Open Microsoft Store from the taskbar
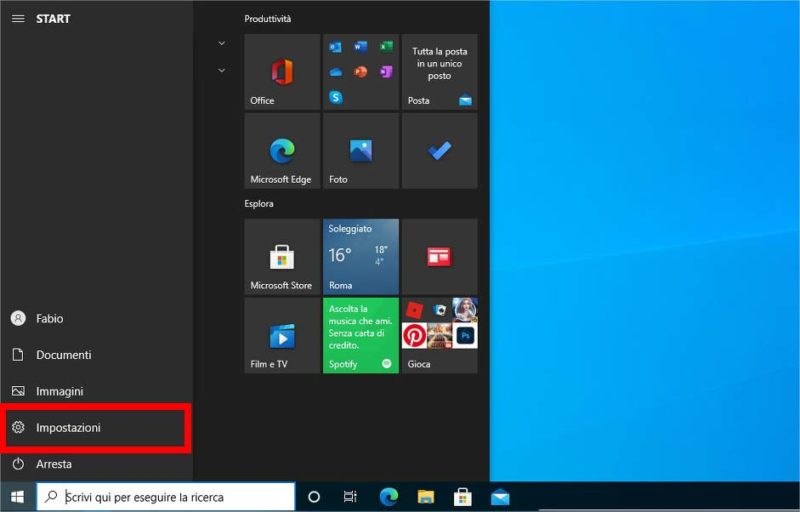Image resolution: width=800 pixels, height=512 pixels. coord(463,497)
